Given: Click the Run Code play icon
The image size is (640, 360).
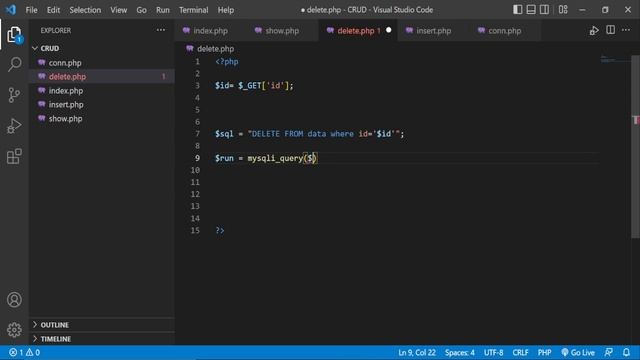Looking at the screenshot, I should pyautogui.click(x=594, y=31).
